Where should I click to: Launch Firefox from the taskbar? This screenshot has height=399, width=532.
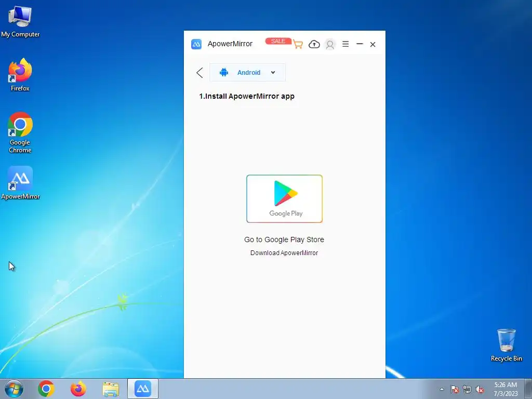pyautogui.click(x=78, y=389)
